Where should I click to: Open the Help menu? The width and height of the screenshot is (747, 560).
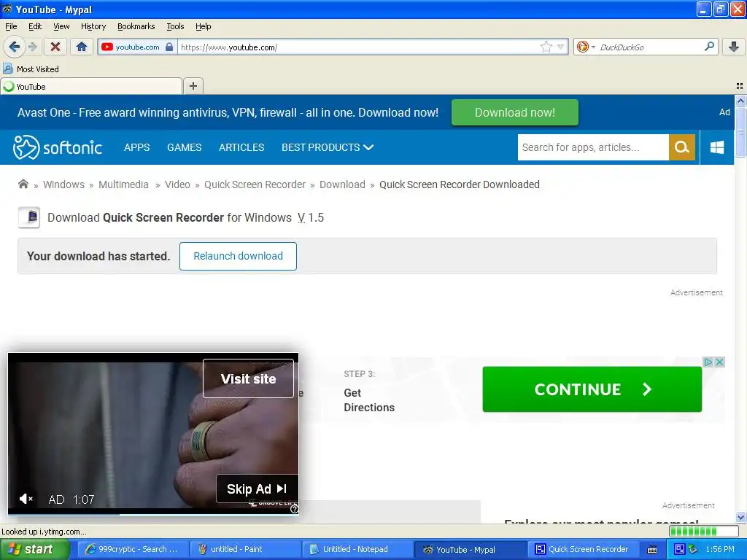click(203, 26)
